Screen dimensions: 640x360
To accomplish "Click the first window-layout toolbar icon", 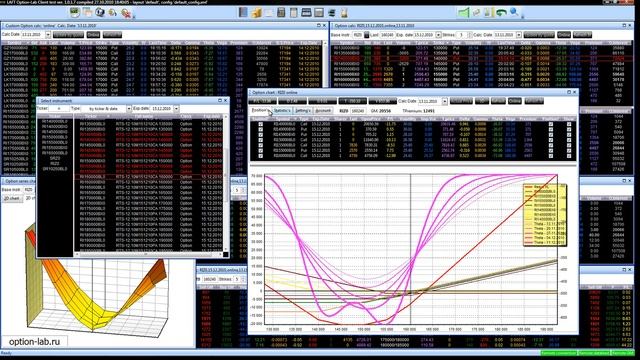I will click(x=306, y=13).
